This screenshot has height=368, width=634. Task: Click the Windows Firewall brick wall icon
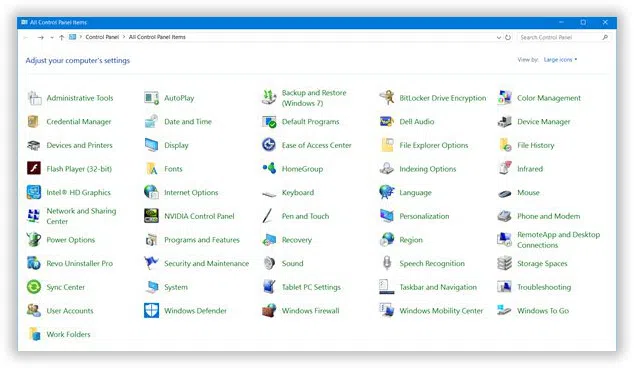point(269,311)
